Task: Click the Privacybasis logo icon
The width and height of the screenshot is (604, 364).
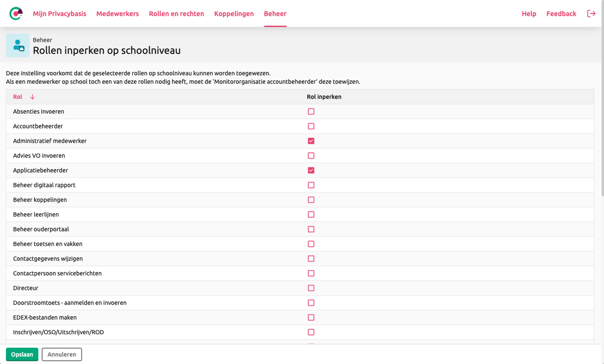Action: coord(16,14)
